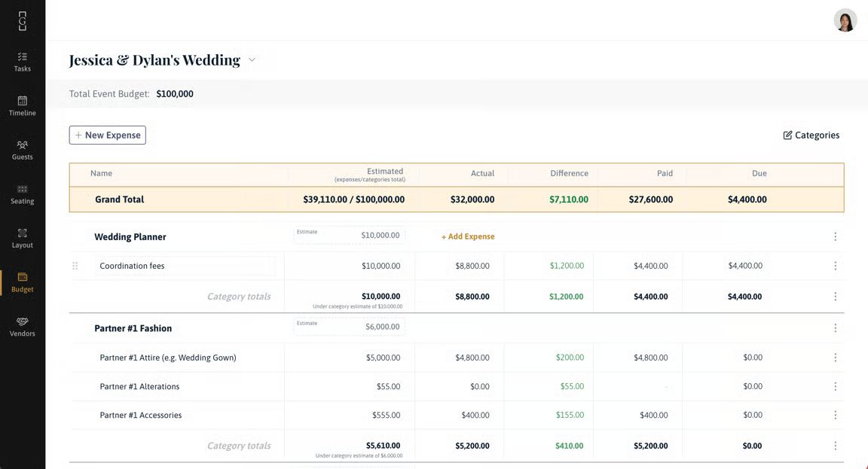
Task: Click Grand Total label
Action: (119, 199)
